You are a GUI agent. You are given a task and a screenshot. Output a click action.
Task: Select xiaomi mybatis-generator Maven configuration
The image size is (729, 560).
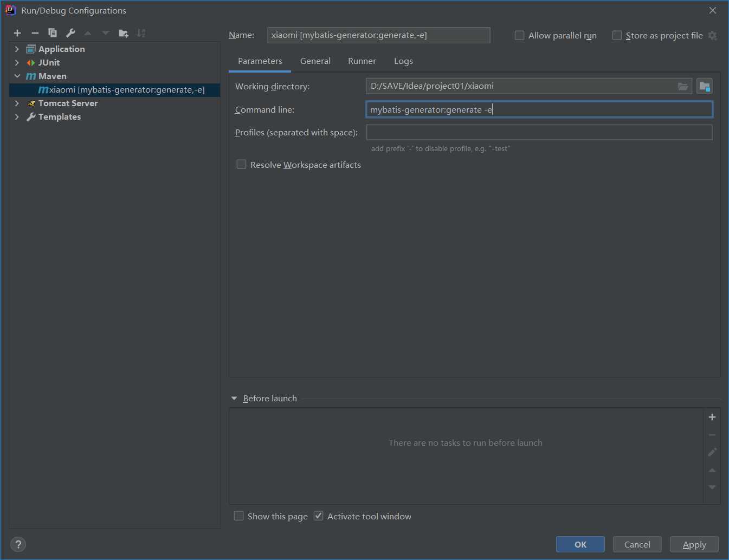[x=115, y=90]
